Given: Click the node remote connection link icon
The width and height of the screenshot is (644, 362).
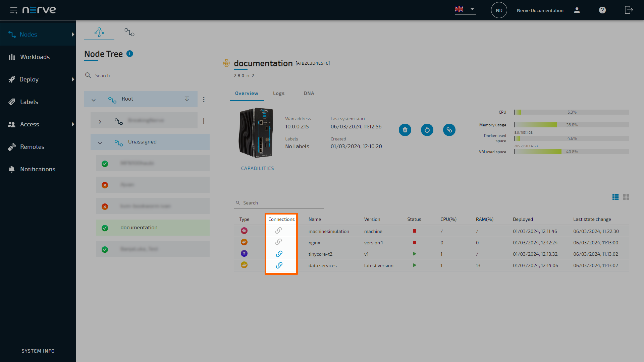Looking at the screenshot, I should point(449,130).
